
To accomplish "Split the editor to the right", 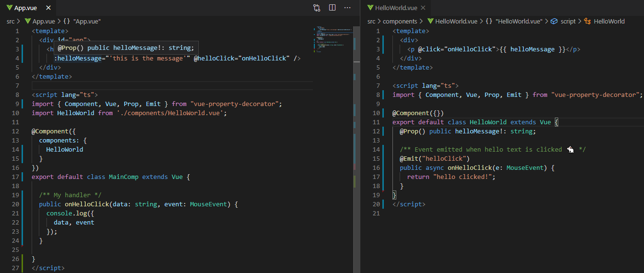I will tap(332, 8).
